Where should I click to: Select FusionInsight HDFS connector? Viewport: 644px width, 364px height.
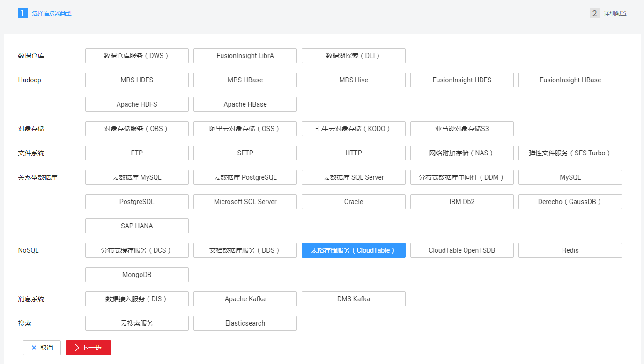[462, 80]
